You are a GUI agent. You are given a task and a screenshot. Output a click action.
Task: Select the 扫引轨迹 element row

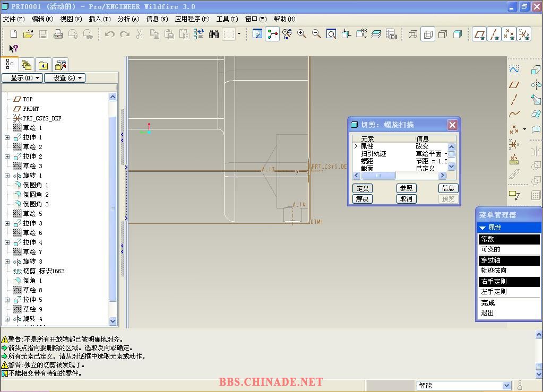coord(400,154)
